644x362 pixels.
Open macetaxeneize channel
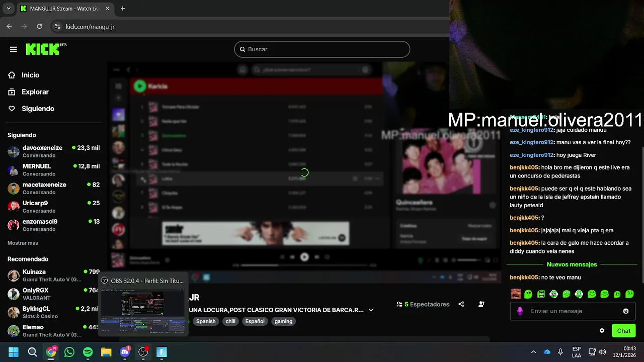pos(53,188)
